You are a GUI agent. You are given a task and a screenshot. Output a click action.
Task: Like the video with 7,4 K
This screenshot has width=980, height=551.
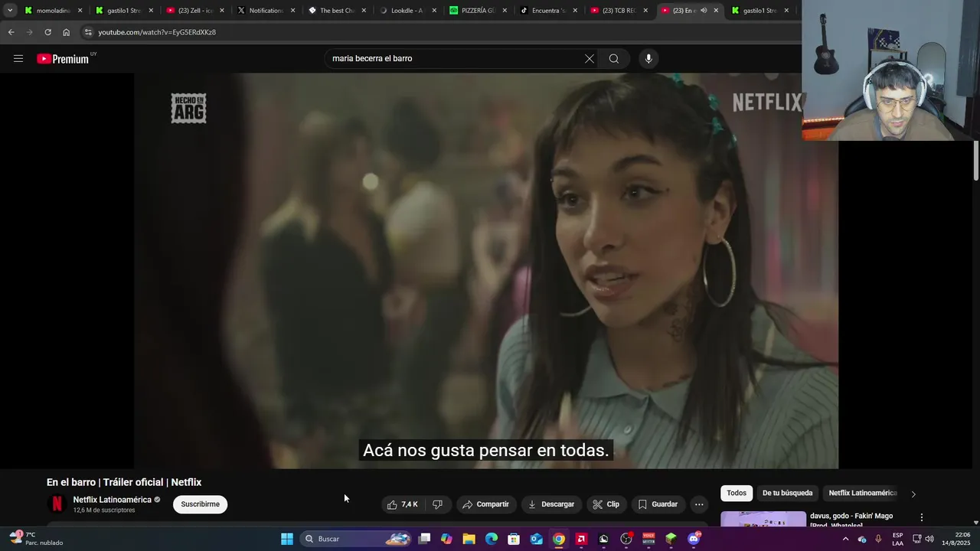click(403, 504)
